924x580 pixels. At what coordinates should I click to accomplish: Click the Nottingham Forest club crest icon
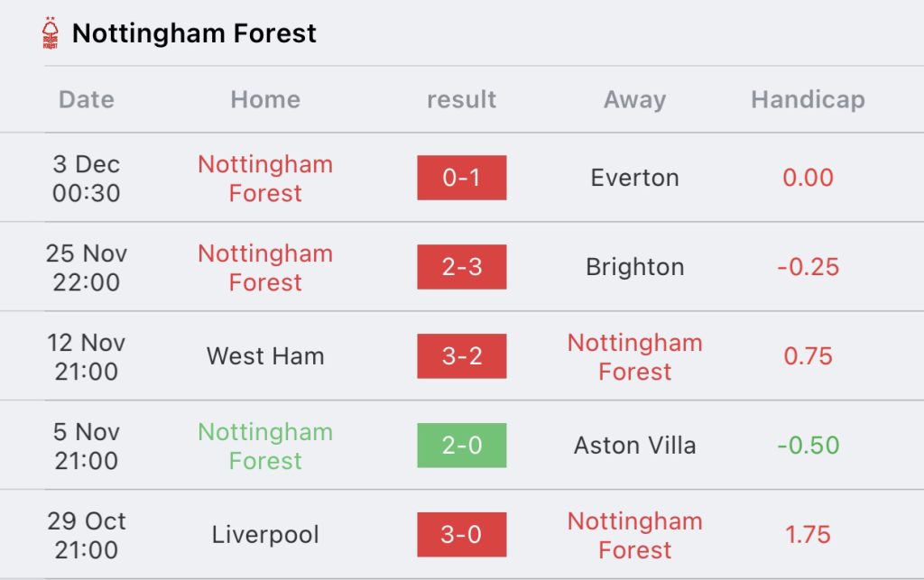51,33
